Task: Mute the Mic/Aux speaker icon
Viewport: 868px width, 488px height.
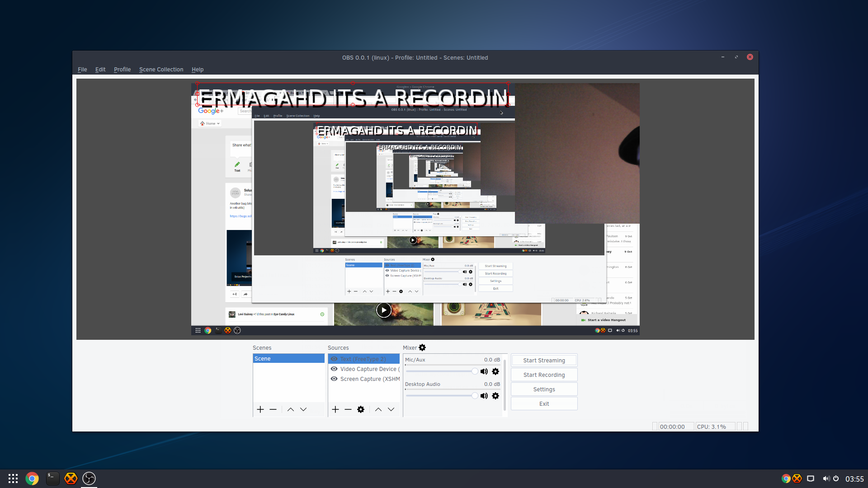Action: click(484, 371)
